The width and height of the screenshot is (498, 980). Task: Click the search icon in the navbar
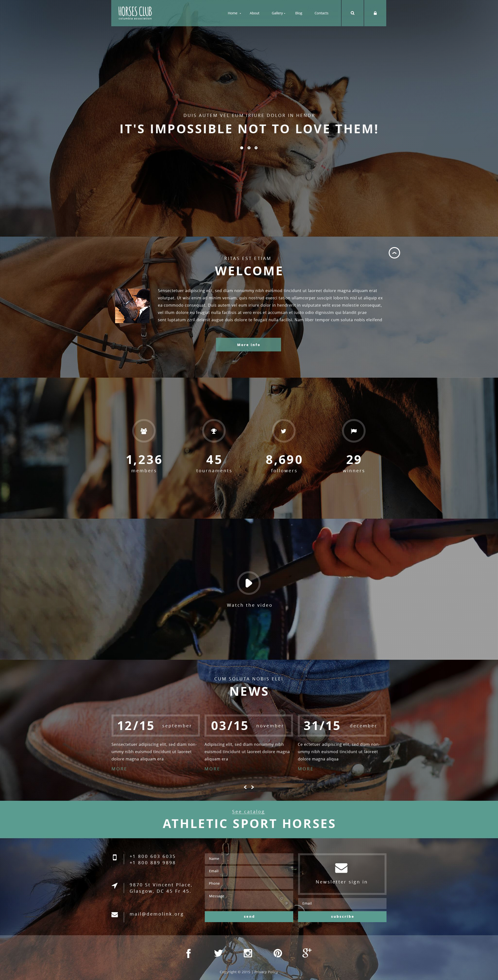coord(352,13)
